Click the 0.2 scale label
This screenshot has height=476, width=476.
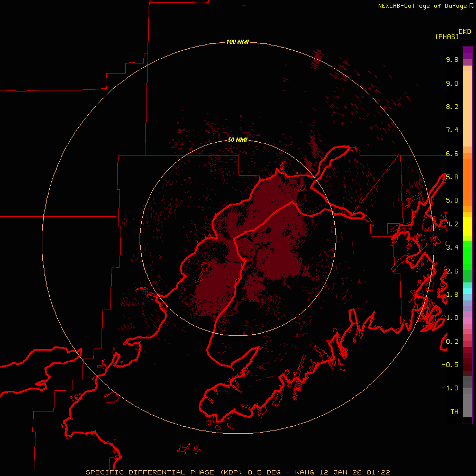(452, 341)
